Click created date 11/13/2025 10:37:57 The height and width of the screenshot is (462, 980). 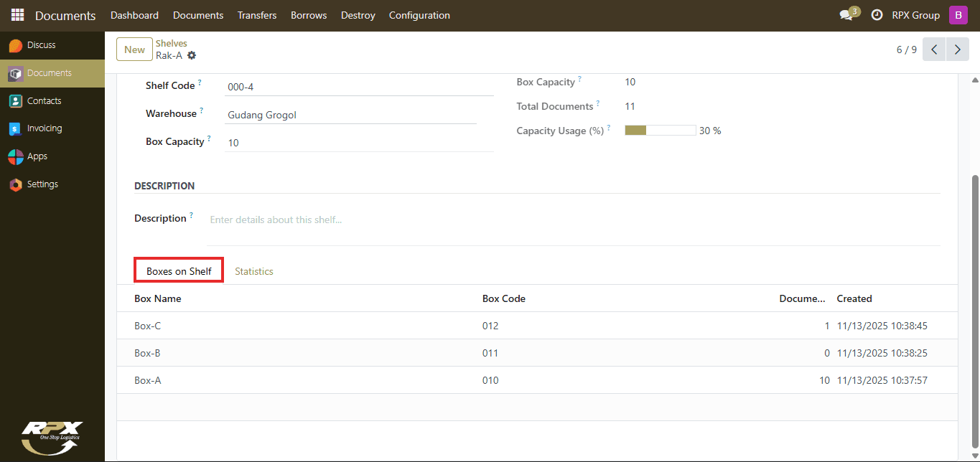882,380
